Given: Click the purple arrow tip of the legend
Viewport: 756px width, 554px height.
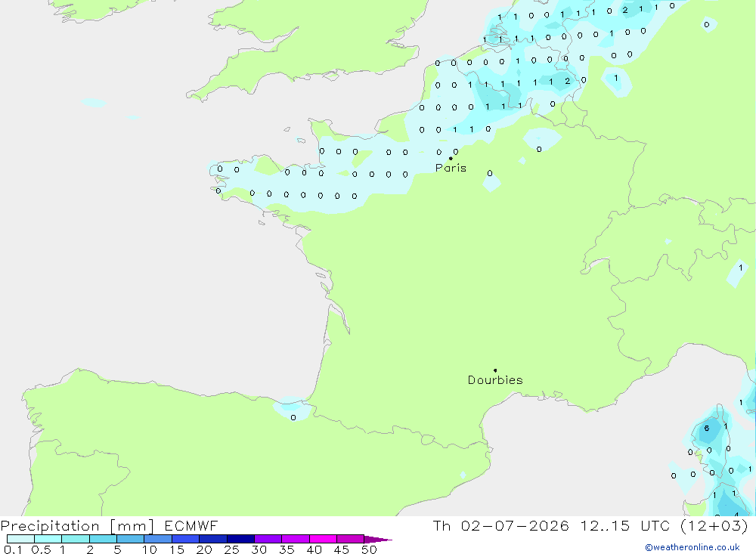Looking at the screenshot, I should (377, 539).
